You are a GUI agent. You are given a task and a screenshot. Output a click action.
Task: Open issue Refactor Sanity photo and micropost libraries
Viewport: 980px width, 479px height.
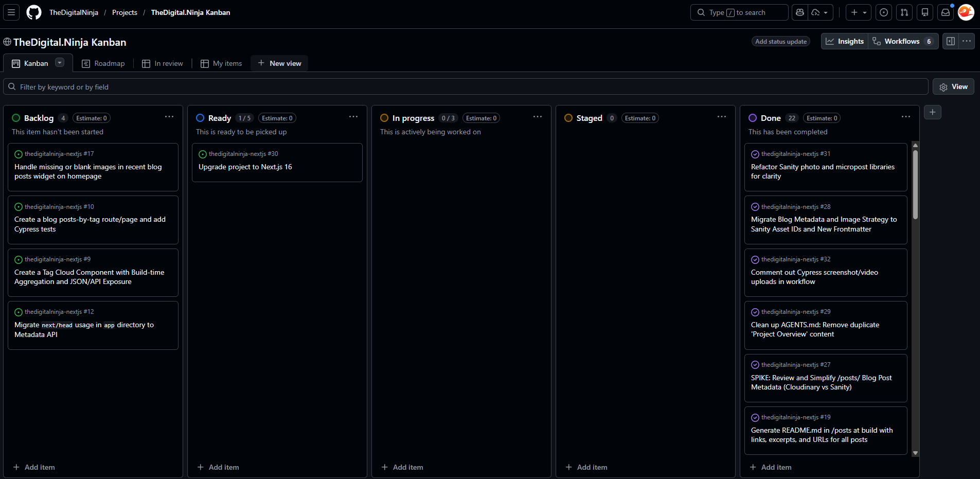tap(823, 171)
